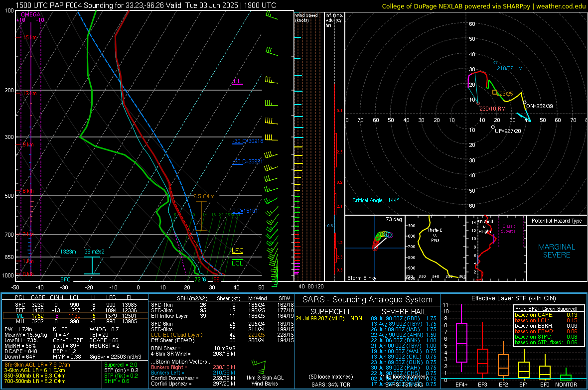Click the Corfidi downshear marker DN=259/39
This screenshot has width=588, height=390.
(525, 102)
